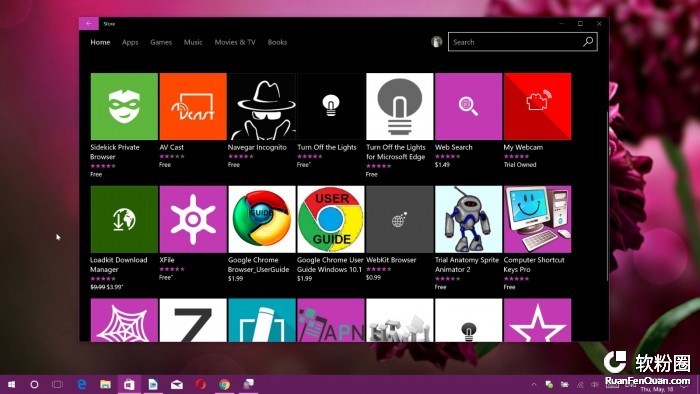This screenshot has width=700, height=394.
Task: Open the Windows Start menu
Action: pyautogui.click(x=12, y=384)
